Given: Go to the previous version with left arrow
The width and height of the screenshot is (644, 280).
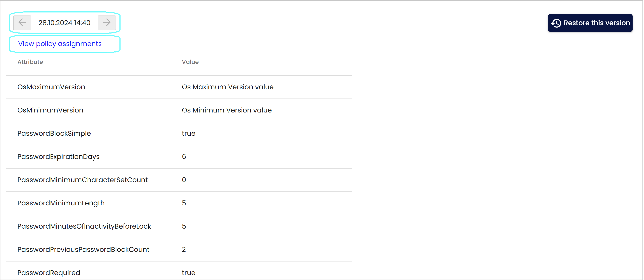Looking at the screenshot, I should coord(22,23).
